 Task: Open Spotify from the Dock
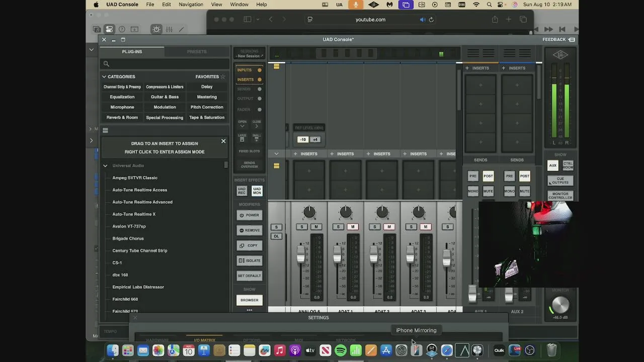tap(341, 350)
